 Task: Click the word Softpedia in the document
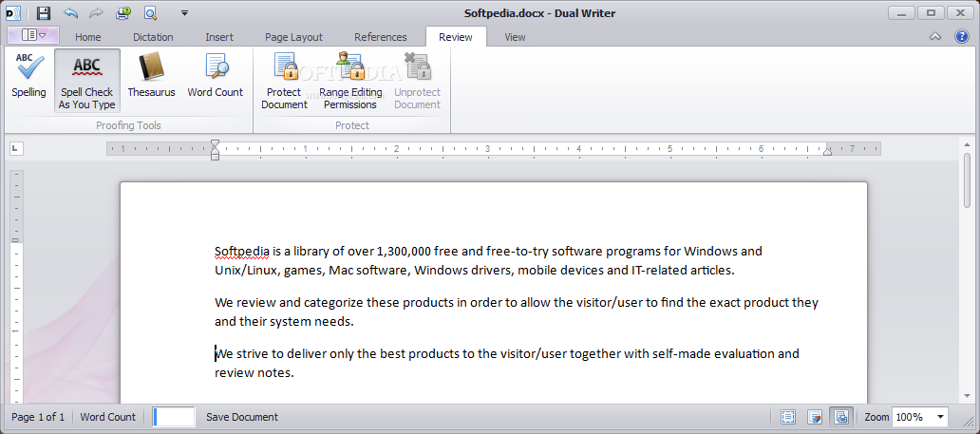[x=242, y=252]
